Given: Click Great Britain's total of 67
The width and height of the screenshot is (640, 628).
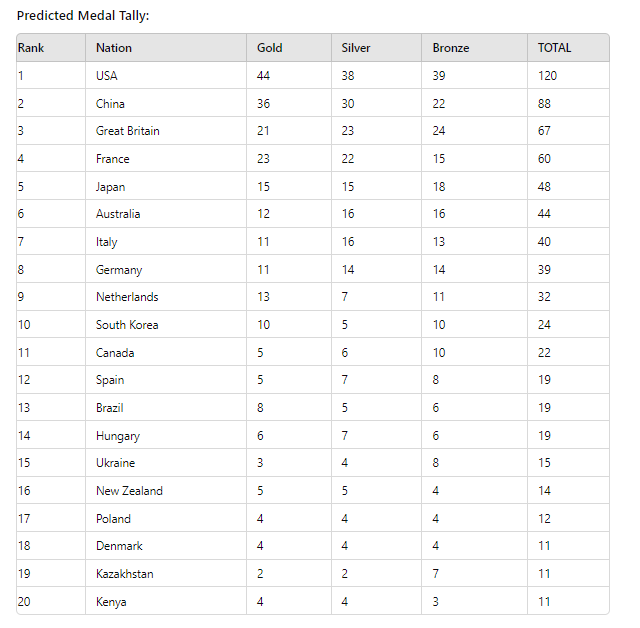Looking at the screenshot, I should [544, 131].
